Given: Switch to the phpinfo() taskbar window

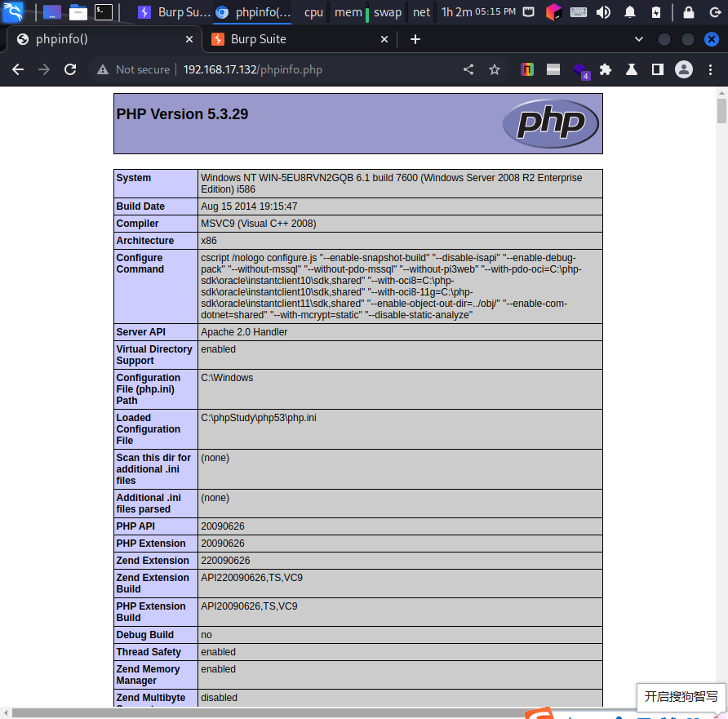Looking at the screenshot, I should pos(253,12).
